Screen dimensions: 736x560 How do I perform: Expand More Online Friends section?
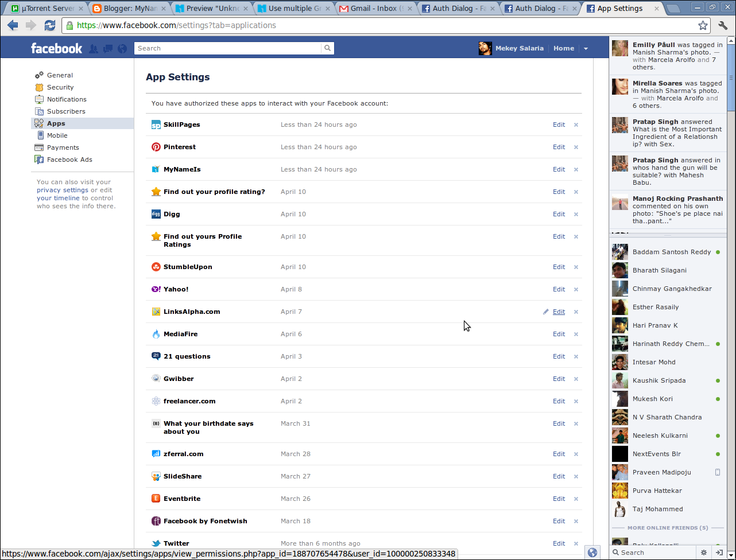click(668, 528)
